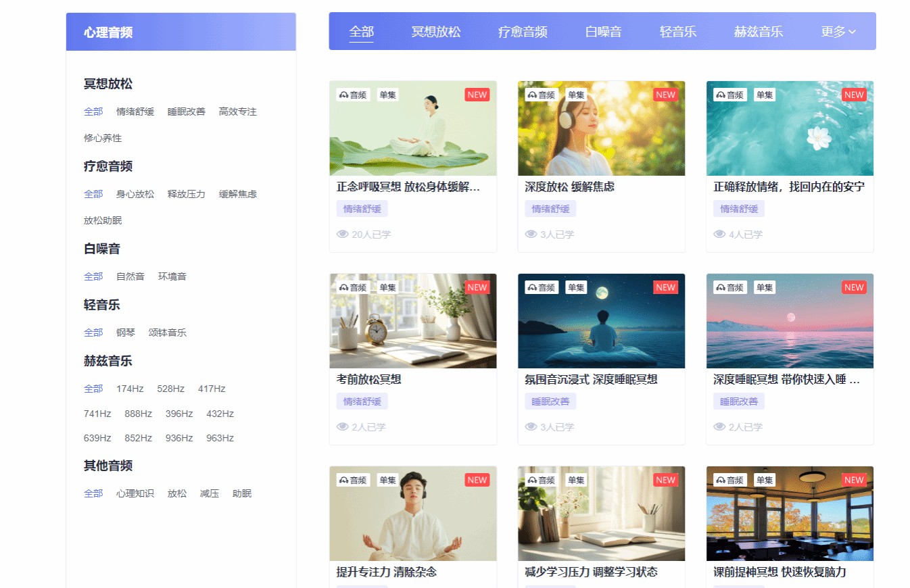The width and height of the screenshot is (910, 588).
Task: Open the 赫兹音乐 tab in top bar
Action: (758, 32)
